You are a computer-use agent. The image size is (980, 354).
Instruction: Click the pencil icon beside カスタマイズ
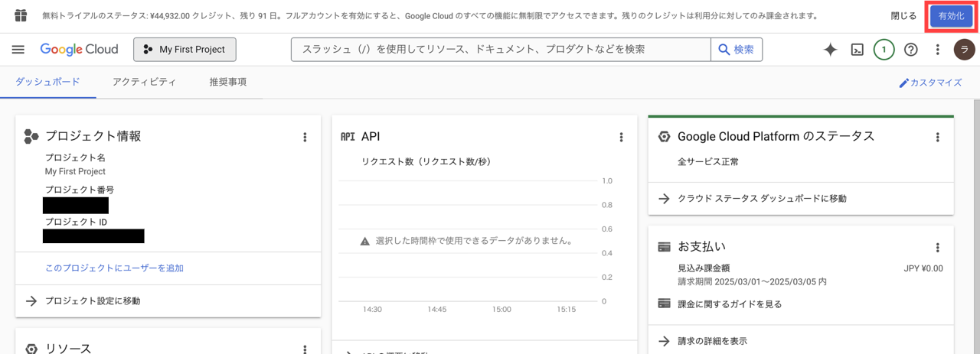[x=903, y=83]
